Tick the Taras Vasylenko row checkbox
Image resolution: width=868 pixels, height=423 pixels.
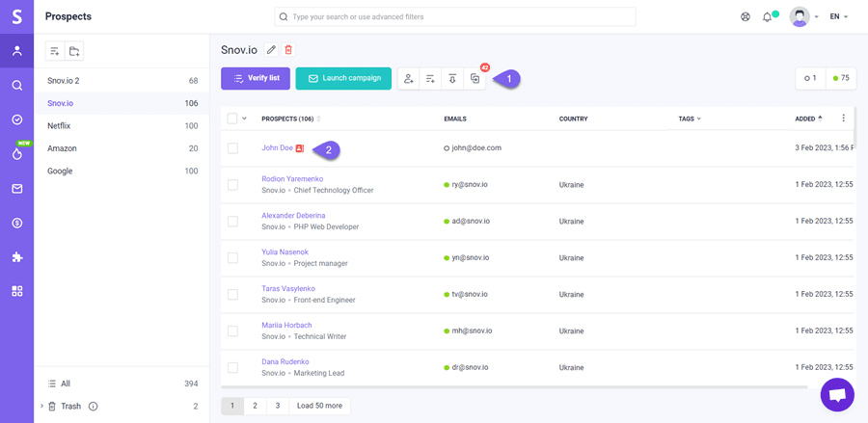click(232, 294)
